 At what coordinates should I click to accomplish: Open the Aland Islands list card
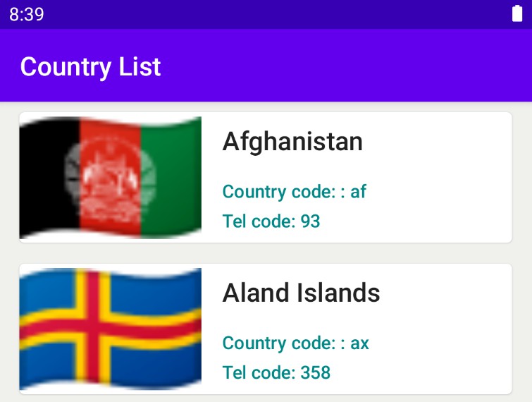(x=266, y=329)
